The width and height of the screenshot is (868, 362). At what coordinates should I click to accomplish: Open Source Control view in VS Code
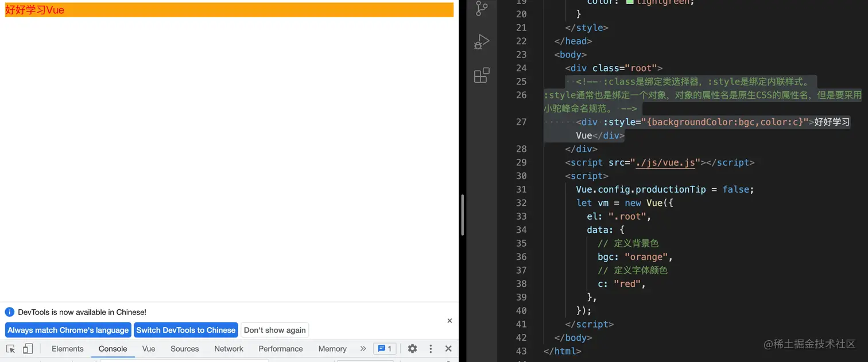click(x=482, y=8)
